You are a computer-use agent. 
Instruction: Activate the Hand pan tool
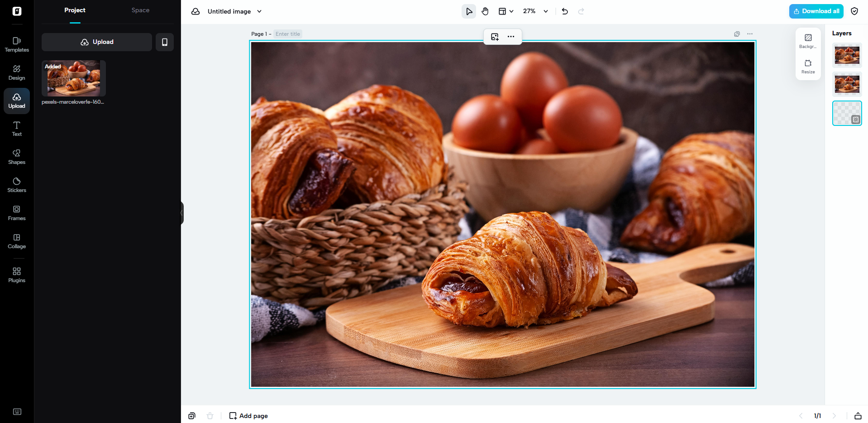point(485,11)
